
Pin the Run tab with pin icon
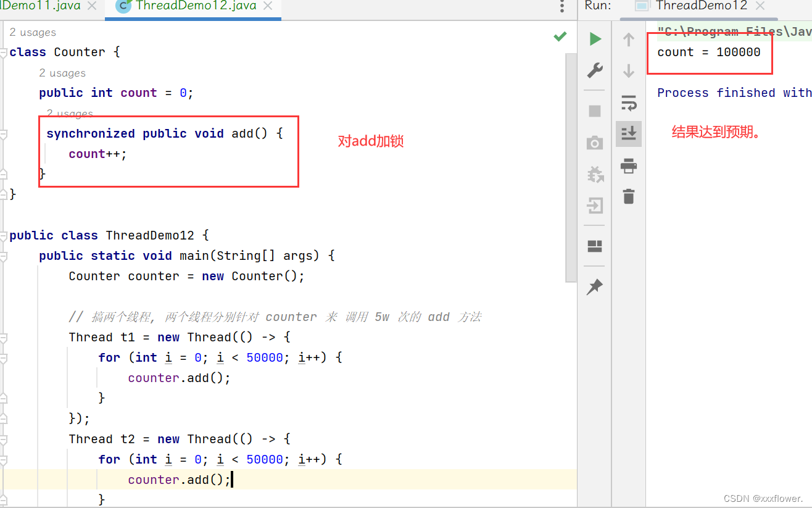pyautogui.click(x=595, y=287)
